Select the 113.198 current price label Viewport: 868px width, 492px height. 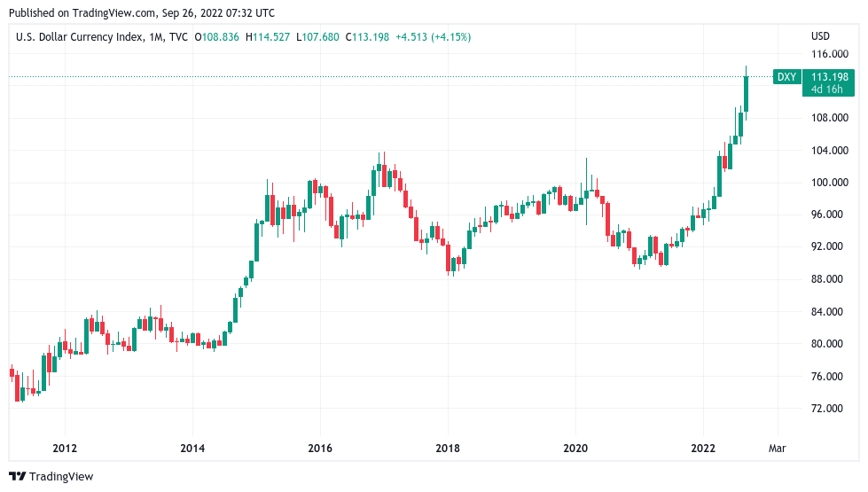click(x=829, y=77)
